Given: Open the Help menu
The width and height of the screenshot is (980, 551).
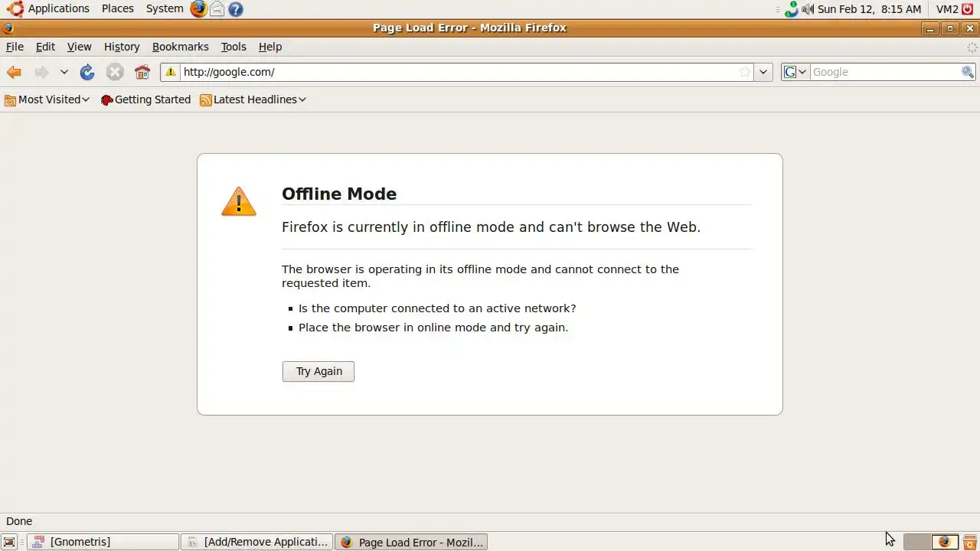Looking at the screenshot, I should click(x=270, y=47).
